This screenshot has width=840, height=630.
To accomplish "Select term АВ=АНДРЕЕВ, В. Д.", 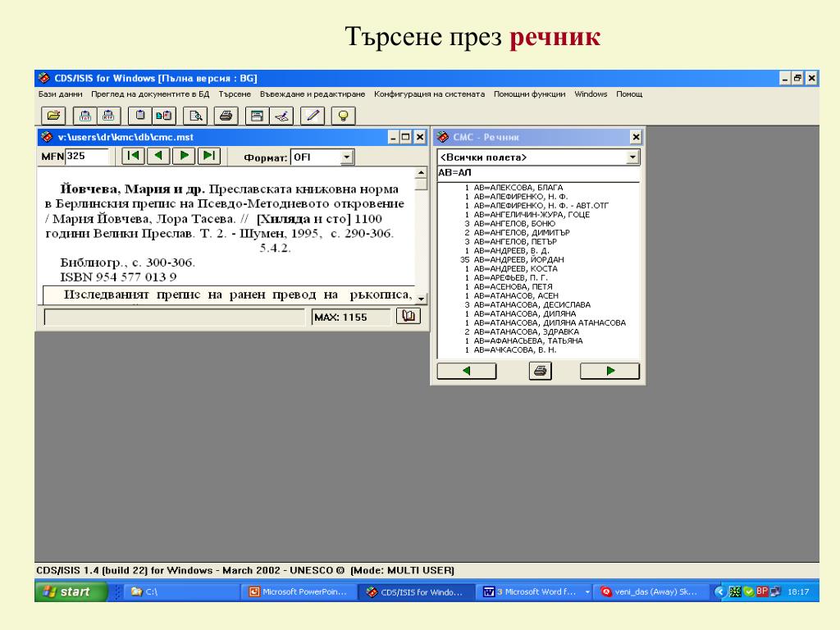I will coord(511,251).
